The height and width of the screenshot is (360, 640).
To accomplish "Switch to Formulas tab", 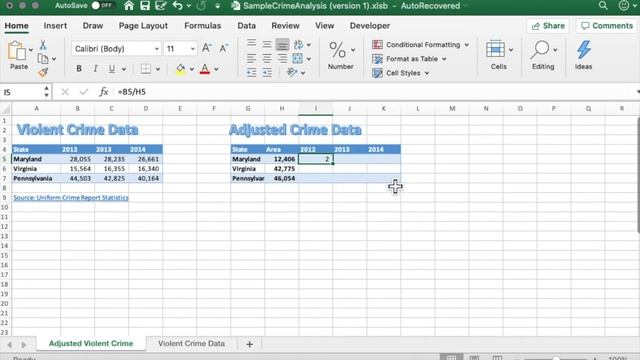I will 202,26.
